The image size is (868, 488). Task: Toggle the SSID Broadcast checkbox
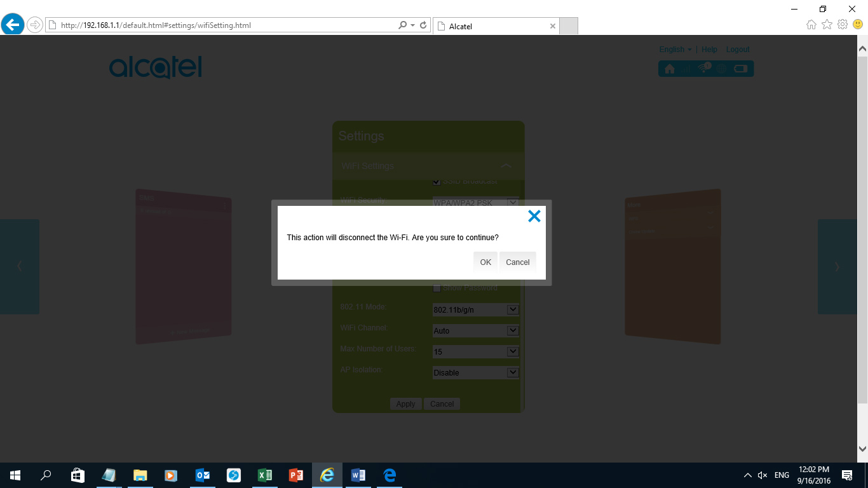pyautogui.click(x=437, y=182)
